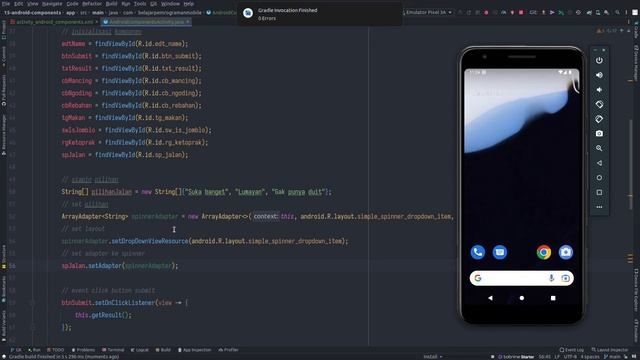Click 'app' in the breadcrumb path
Image resolution: width=640 pixels, height=360 pixels.
(71, 13)
